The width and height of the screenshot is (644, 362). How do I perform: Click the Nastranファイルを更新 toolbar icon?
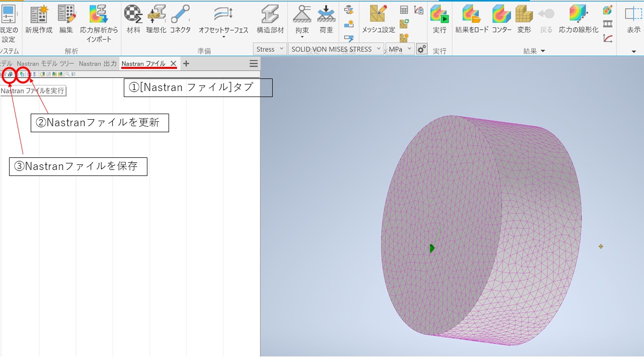(x=21, y=74)
